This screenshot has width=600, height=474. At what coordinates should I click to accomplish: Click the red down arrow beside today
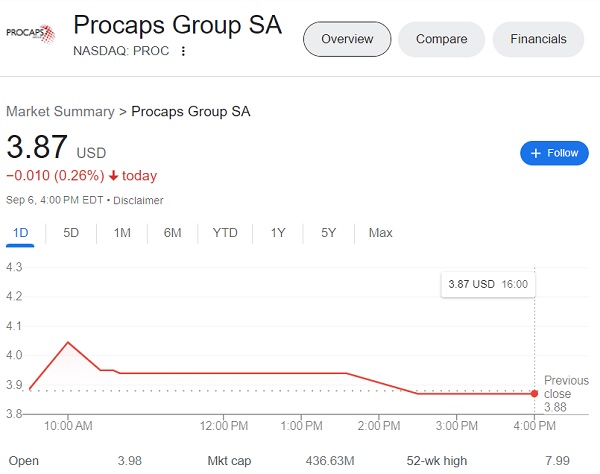tap(113, 176)
